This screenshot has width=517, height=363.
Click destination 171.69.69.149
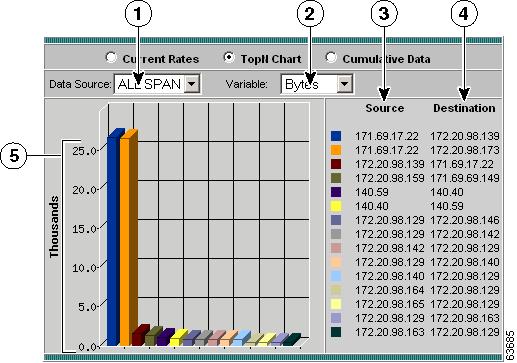pyautogui.click(x=465, y=178)
